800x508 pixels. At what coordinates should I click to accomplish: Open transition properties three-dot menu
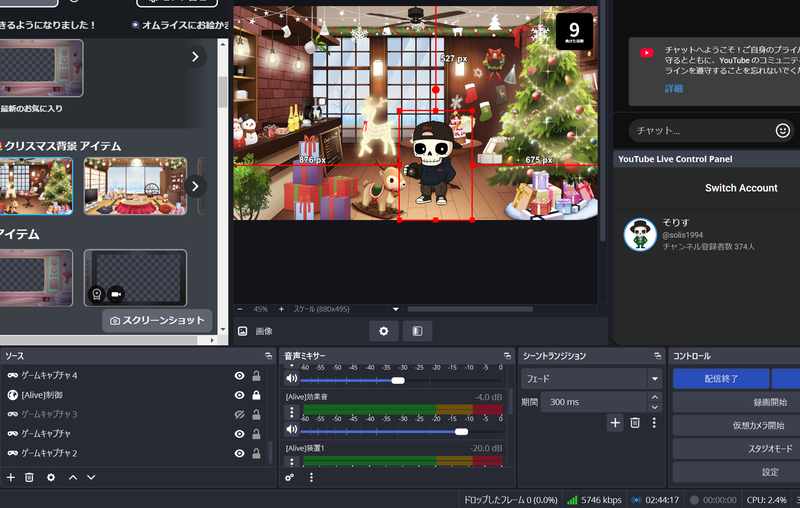[x=654, y=423]
